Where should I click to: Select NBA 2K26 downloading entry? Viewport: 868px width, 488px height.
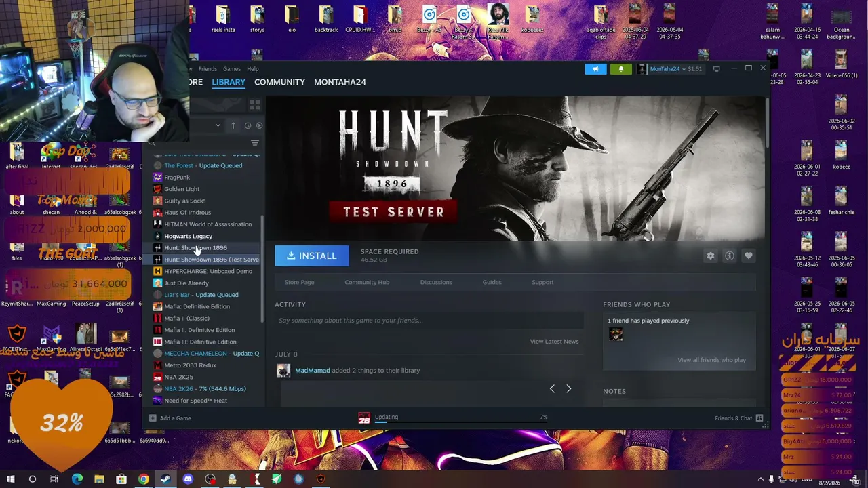pyautogui.click(x=205, y=389)
